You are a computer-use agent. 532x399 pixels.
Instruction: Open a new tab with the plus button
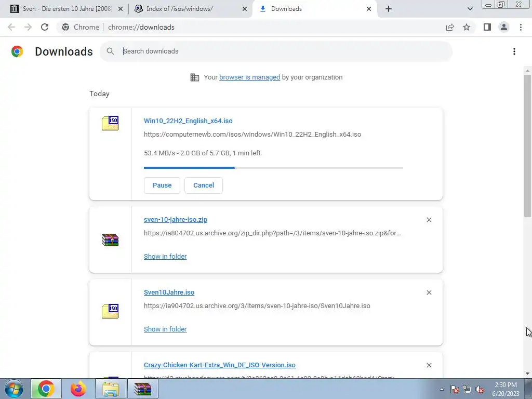click(x=389, y=9)
